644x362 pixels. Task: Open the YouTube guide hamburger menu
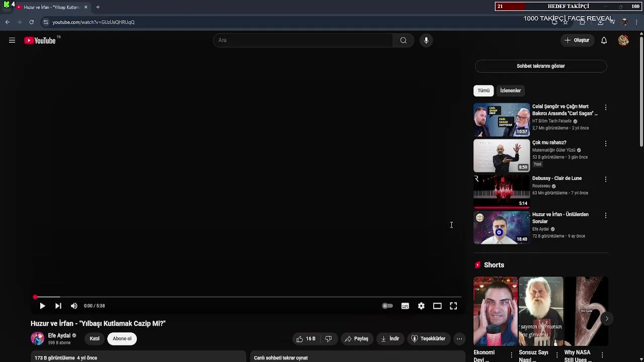[12, 40]
